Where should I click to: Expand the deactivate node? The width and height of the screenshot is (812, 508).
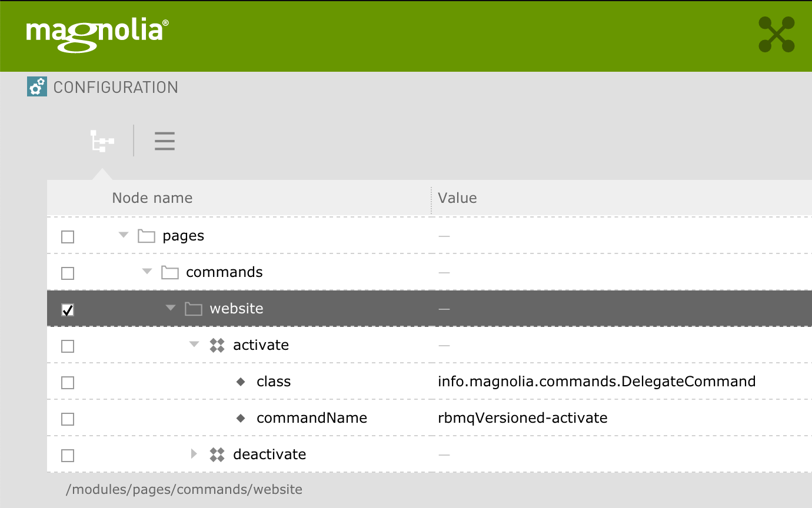pos(194,454)
